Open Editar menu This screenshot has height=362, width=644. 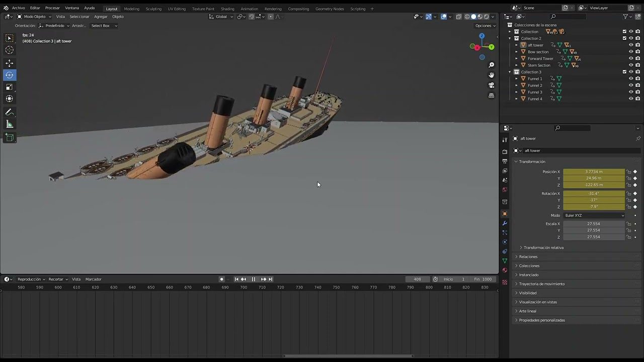click(x=35, y=8)
